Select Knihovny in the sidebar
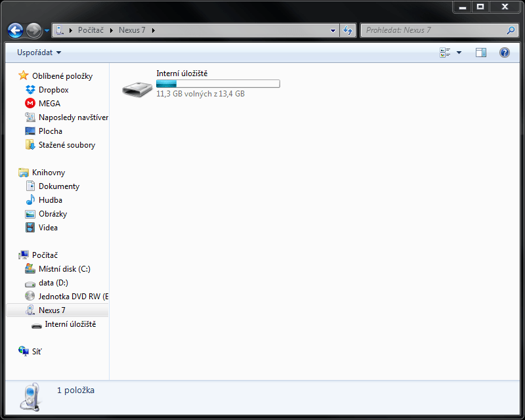The image size is (525, 420). coord(49,173)
